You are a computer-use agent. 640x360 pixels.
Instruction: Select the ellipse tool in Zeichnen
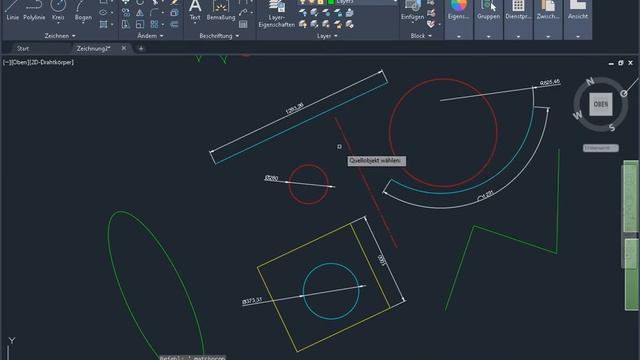coord(103,13)
